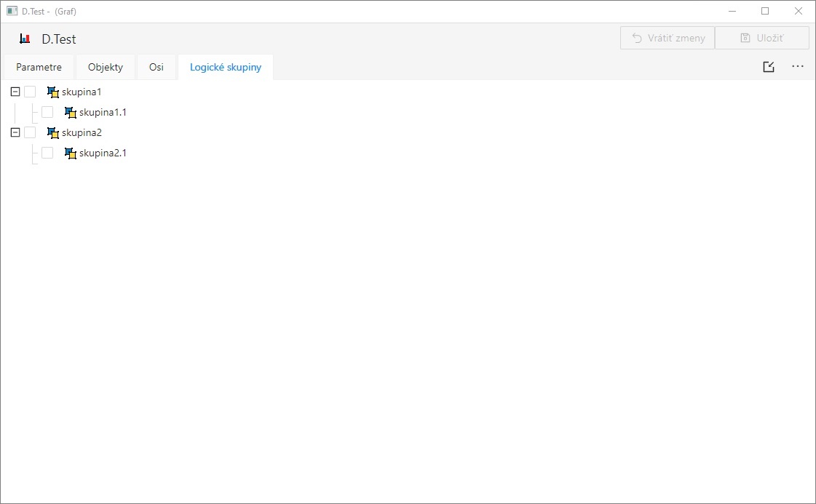Click the skupina2.1 group icon
This screenshot has width=816, height=504.
pos(70,153)
